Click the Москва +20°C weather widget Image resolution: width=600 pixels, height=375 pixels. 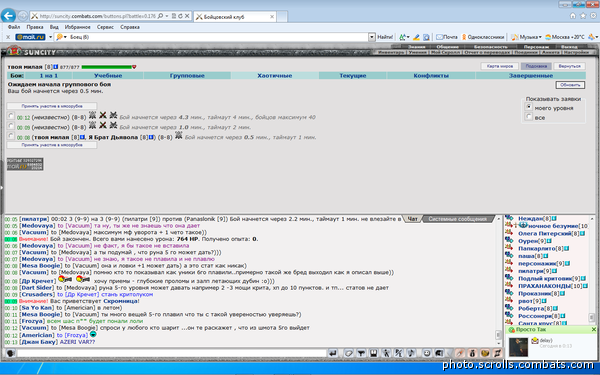tap(565, 37)
